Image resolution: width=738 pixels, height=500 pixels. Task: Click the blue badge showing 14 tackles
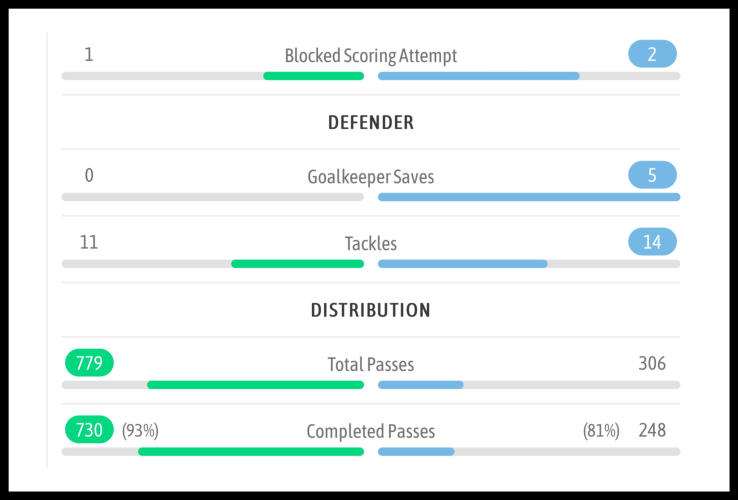pyautogui.click(x=652, y=242)
